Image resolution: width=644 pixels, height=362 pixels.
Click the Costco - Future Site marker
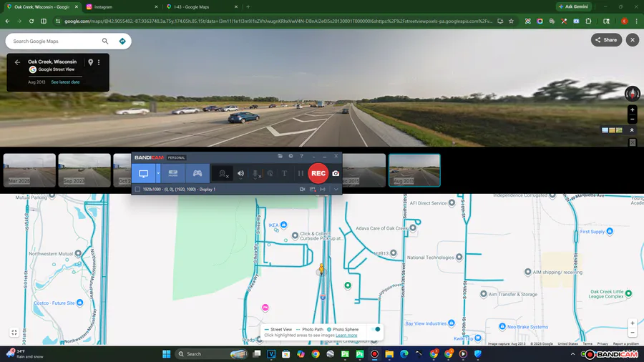tap(79, 303)
